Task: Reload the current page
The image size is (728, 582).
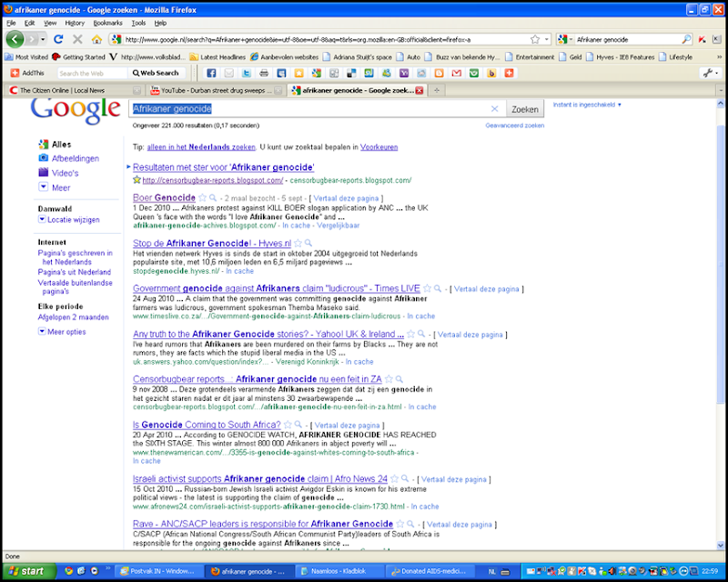Action: click(58, 39)
